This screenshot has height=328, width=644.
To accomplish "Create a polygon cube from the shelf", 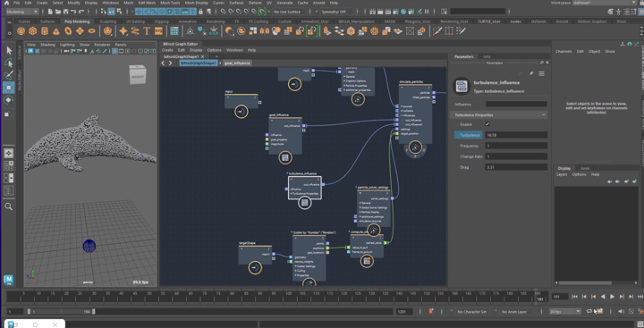I will (33, 30).
